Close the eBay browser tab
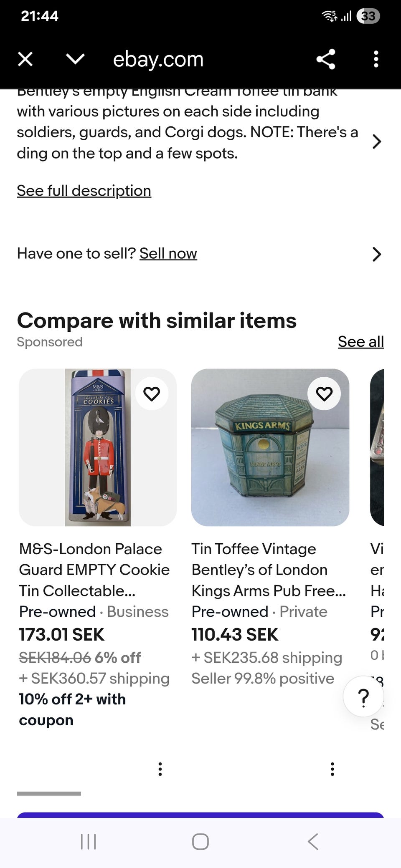The image size is (401, 868). pyautogui.click(x=25, y=59)
